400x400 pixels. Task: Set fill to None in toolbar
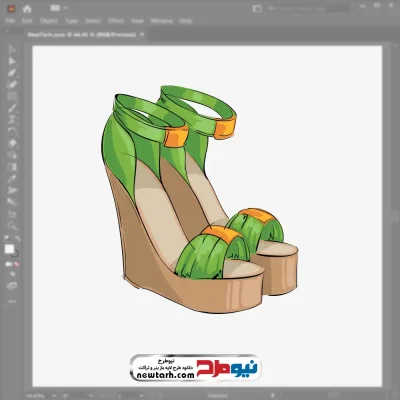click(x=16, y=264)
